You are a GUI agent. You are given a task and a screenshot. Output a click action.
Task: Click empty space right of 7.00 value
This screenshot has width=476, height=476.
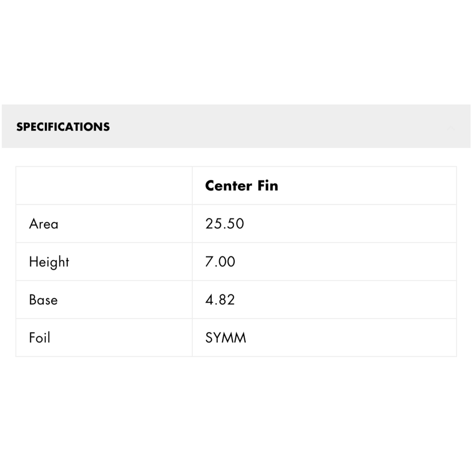point(349,262)
